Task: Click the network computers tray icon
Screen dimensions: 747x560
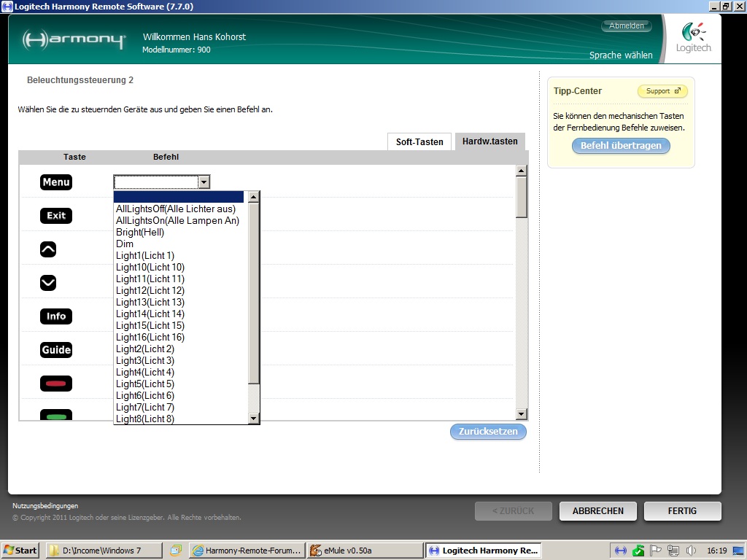Action: pos(673,551)
